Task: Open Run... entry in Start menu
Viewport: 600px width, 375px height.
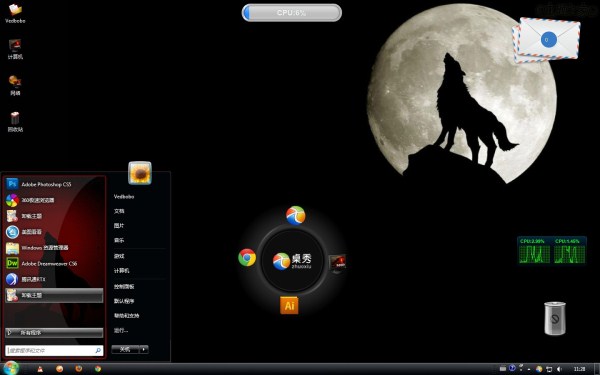Action: (121, 331)
